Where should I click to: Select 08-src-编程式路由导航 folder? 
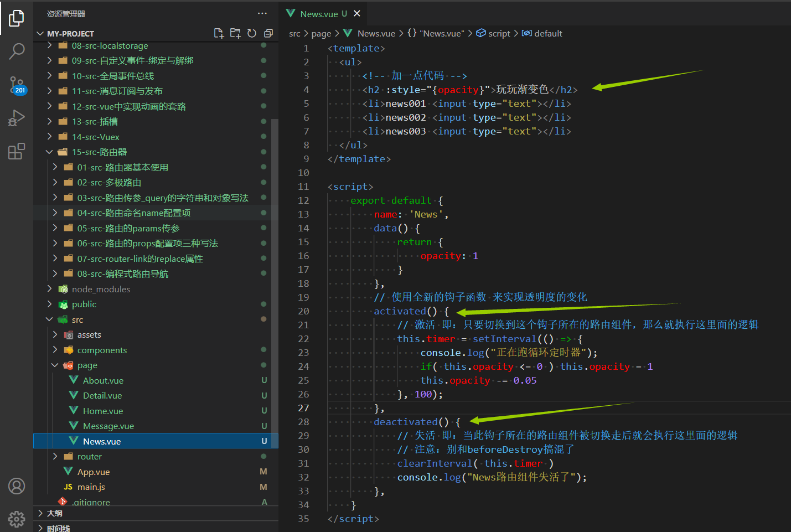tap(123, 273)
